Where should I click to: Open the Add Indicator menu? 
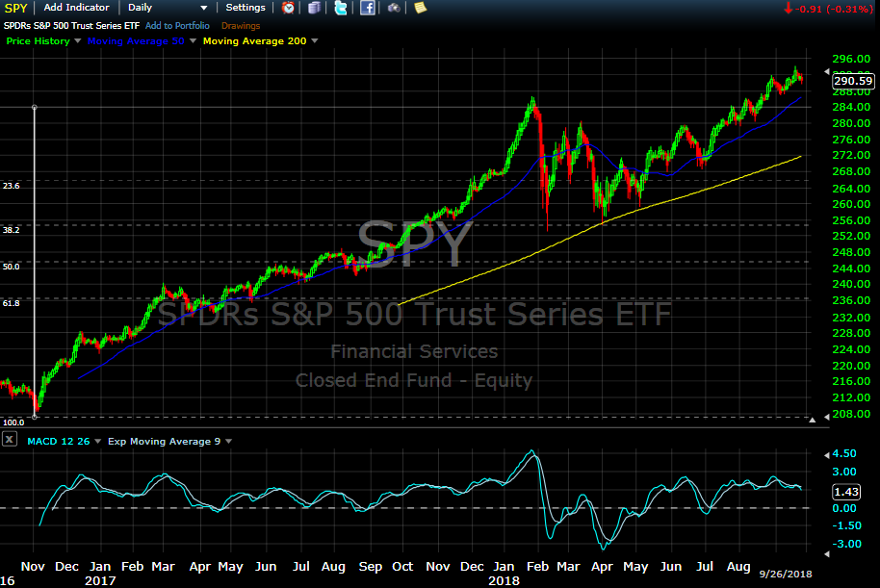click(76, 8)
